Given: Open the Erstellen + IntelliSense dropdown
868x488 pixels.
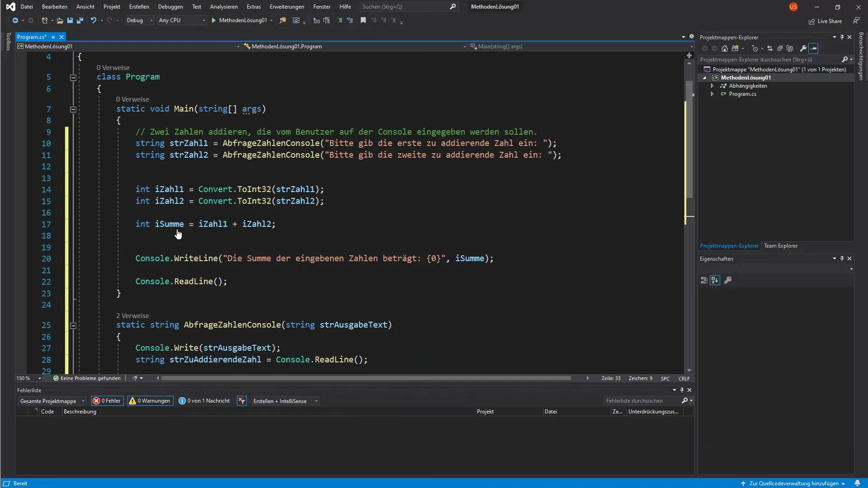Looking at the screenshot, I should (x=285, y=401).
